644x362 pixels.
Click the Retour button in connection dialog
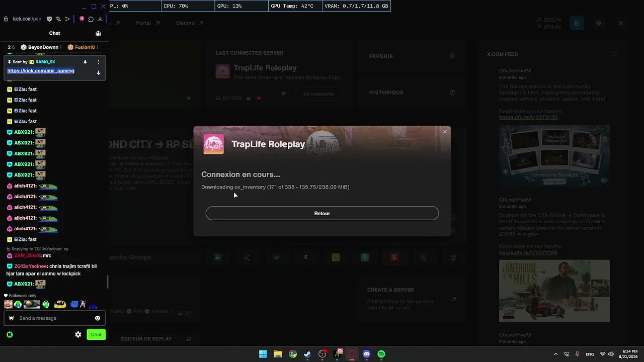coord(322,213)
